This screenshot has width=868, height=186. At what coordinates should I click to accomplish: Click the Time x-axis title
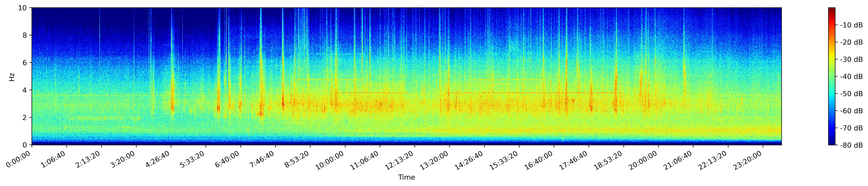pos(407,178)
